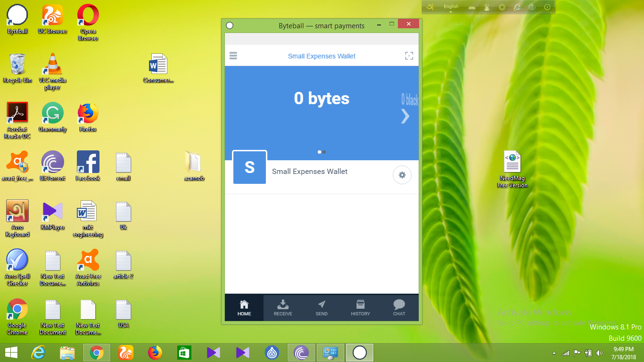The image size is (644, 362).
Task: Open the QR code scanner in Byteball
Action: [409, 56]
